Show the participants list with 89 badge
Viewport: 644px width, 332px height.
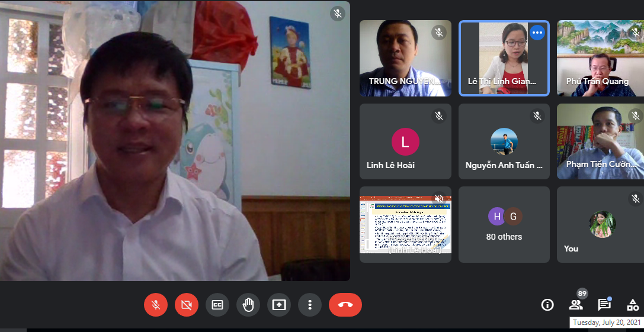576,305
